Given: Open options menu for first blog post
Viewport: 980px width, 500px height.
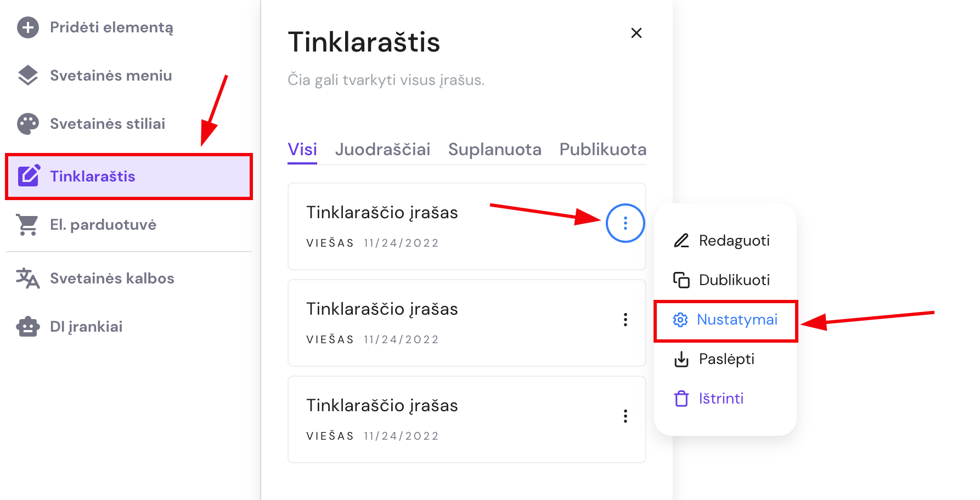Looking at the screenshot, I should (625, 223).
